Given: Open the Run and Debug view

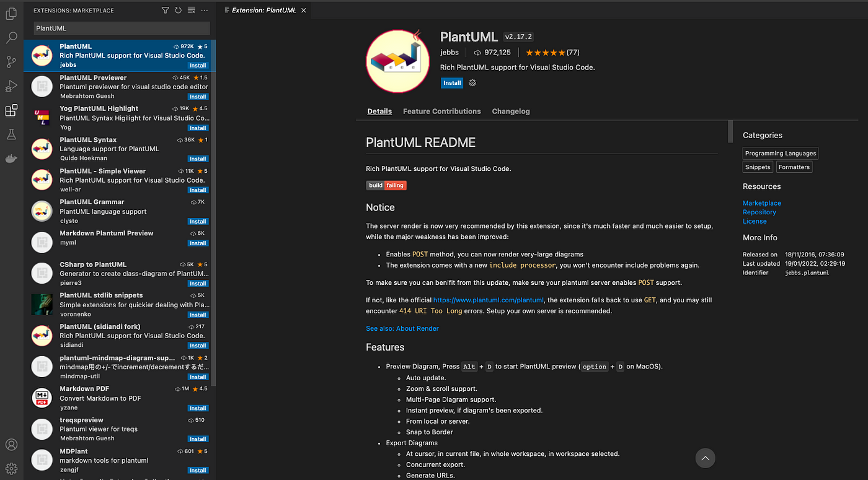Looking at the screenshot, I should (x=11, y=86).
